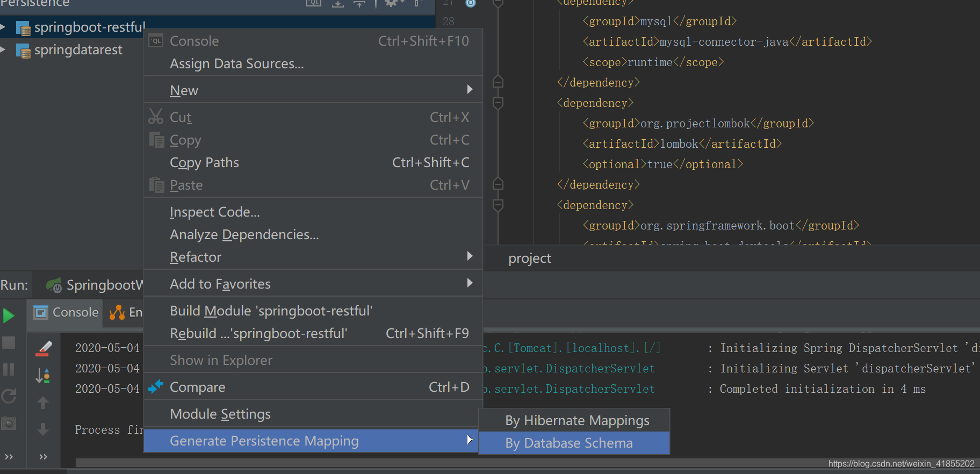Viewport: 980px width, 474px height.
Task: Choose By Hibernate Mappings submenu item
Action: click(x=574, y=420)
